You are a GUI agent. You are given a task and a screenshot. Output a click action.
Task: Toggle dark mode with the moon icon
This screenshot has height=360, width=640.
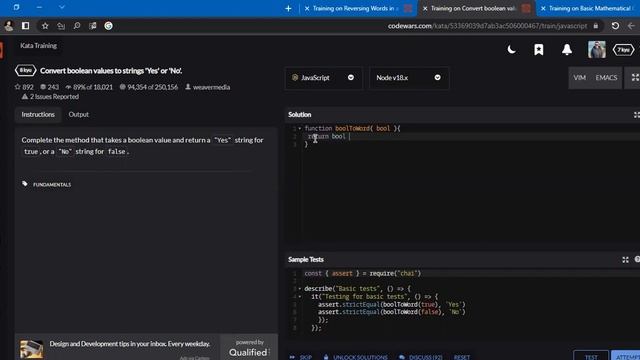(511, 50)
